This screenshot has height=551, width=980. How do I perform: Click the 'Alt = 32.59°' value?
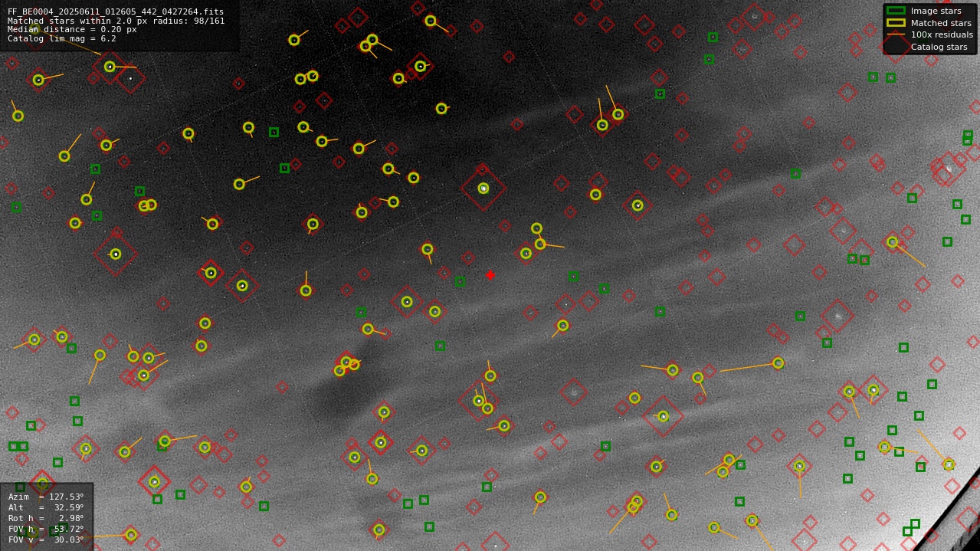(x=46, y=507)
